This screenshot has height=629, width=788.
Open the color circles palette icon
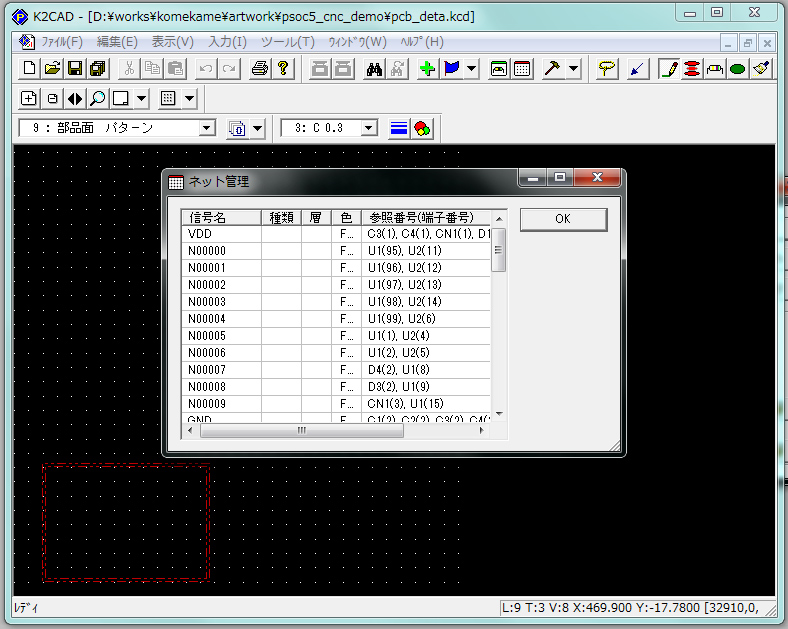pyautogui.click(x=422, y=129)
